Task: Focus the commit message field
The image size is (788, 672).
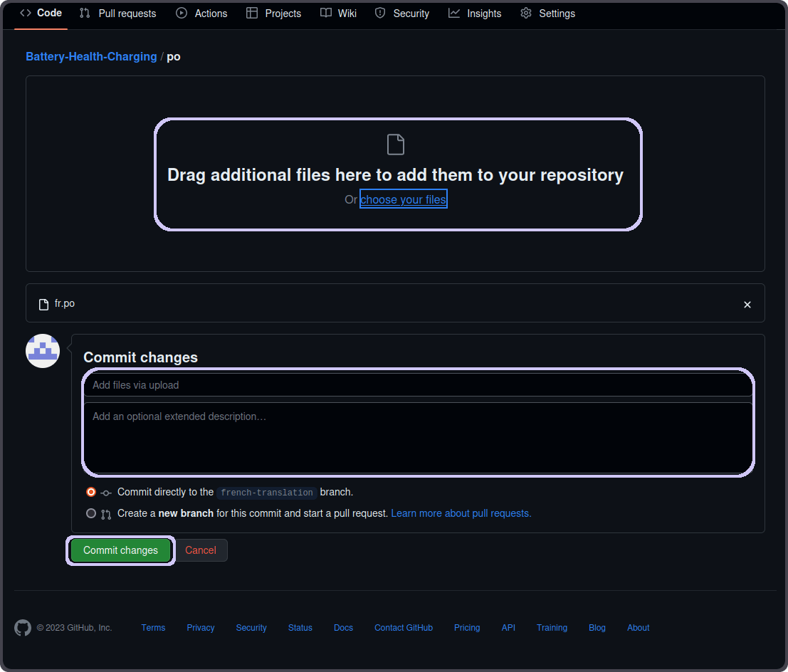Action: click(x=418, y=385)
